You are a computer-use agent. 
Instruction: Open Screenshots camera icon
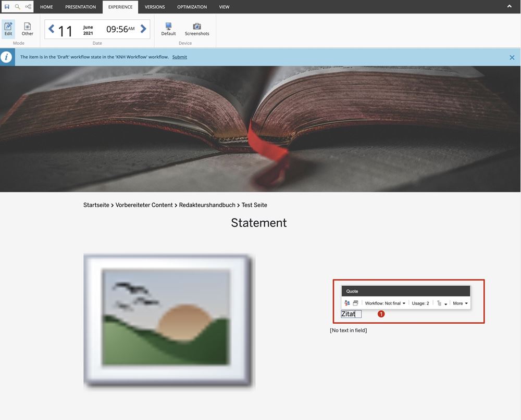[x=197, y=29]
